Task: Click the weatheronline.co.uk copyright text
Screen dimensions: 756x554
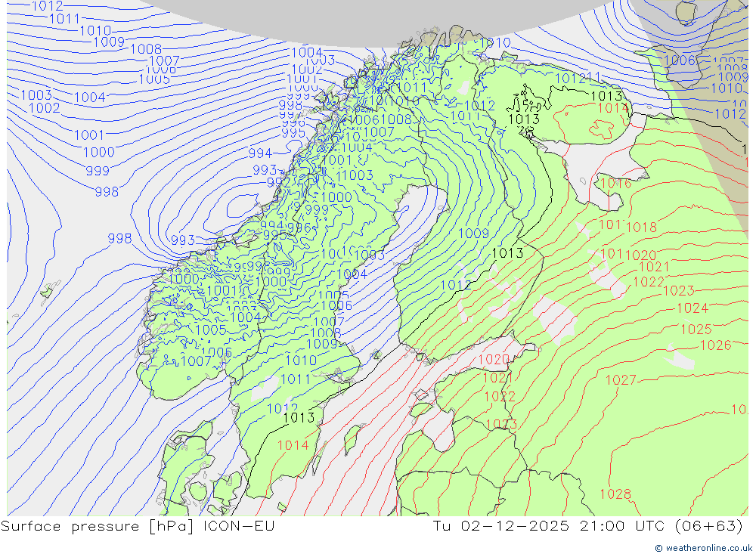Action: click(703, 548)
